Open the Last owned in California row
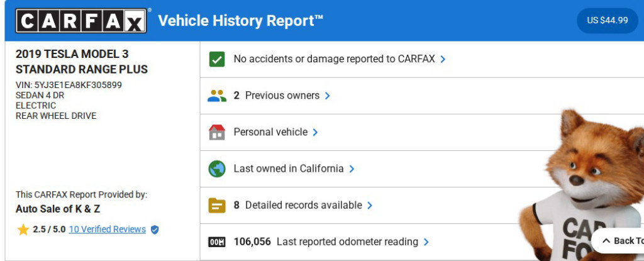 288,169
